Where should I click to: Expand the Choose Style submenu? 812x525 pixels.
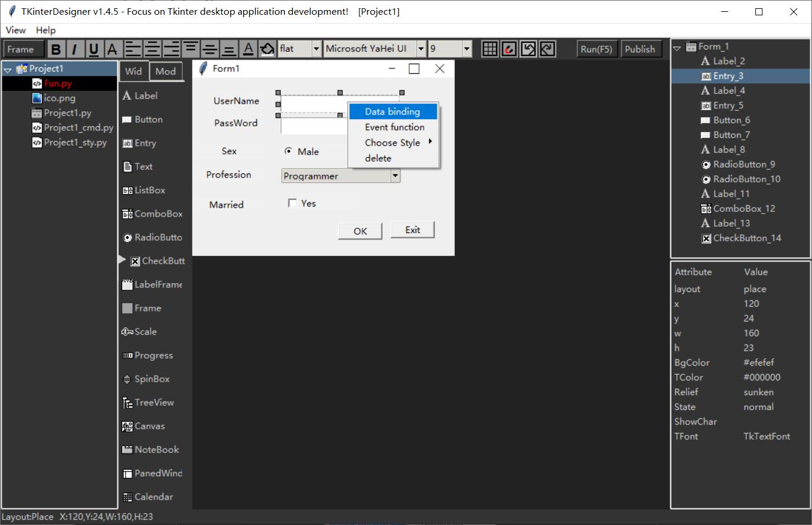coord(393,143)
